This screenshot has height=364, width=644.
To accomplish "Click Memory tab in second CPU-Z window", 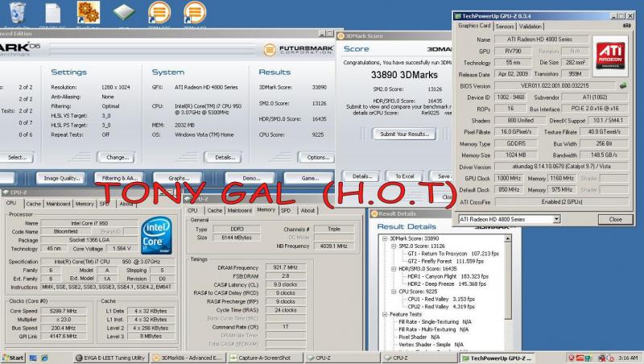I will [x=266, y=209].
